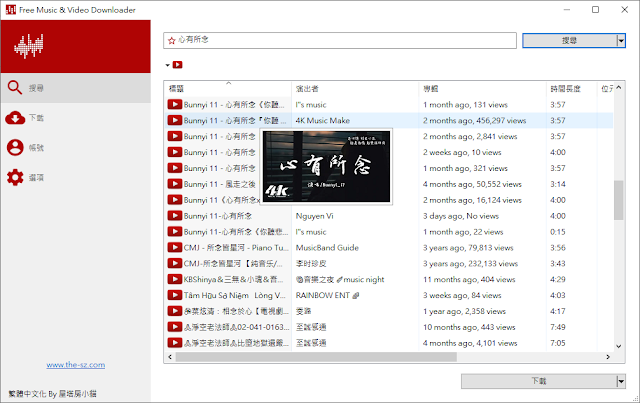This screenshot has width=640, height=403.
Task: Click YouTube icon of 232,133 views row
Action: [175, 263]
